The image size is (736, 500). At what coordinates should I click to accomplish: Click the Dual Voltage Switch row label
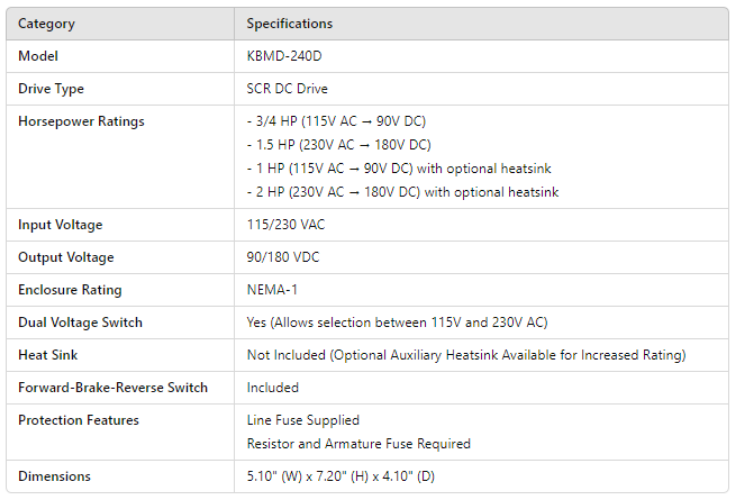pos(80,322)
